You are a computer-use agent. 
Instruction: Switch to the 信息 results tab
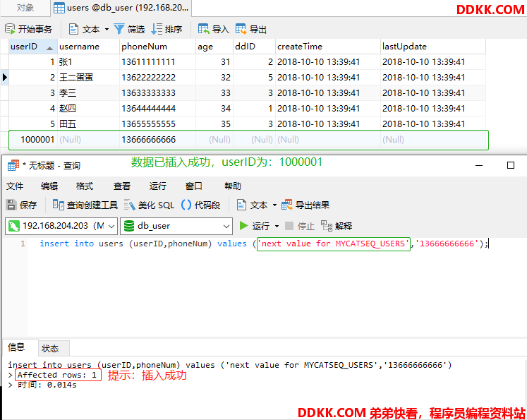(20, 347)
